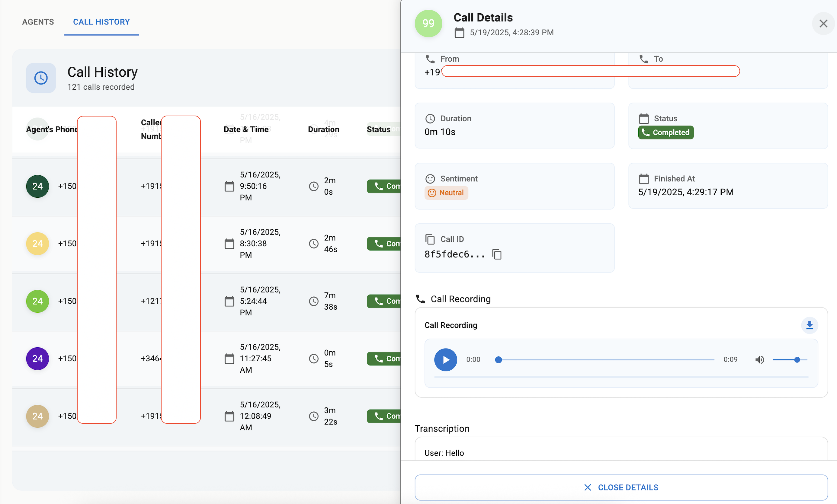The image size is (837, 504).
Task: Click the clock icon beside 0m 5s
Action: click(313, 359)
